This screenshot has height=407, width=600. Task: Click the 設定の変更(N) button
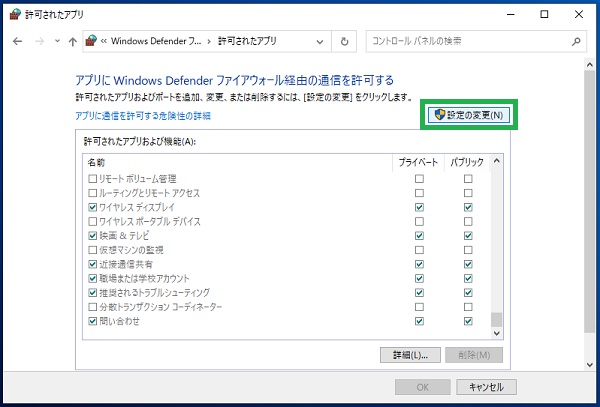click(x=469, y=115)
